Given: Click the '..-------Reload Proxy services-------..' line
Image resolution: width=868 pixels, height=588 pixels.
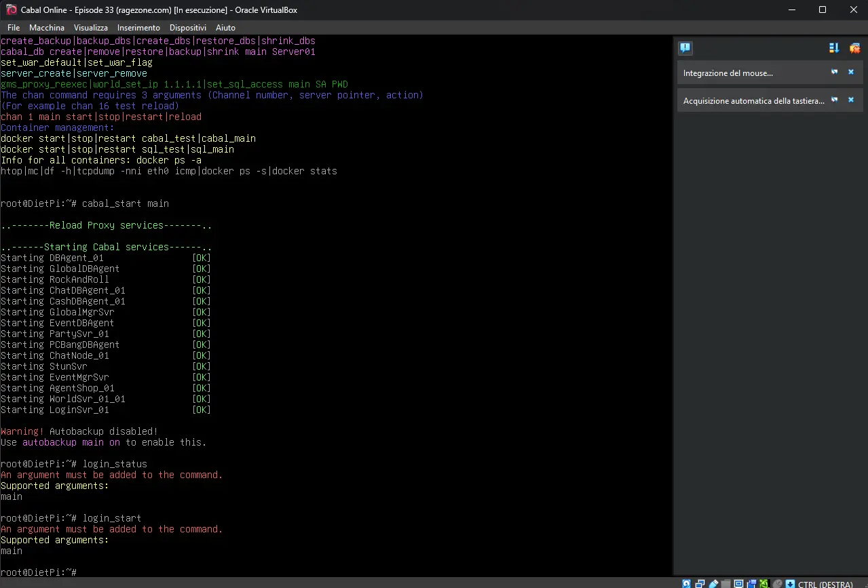Looking at the screenshot, I should point(107,225).
